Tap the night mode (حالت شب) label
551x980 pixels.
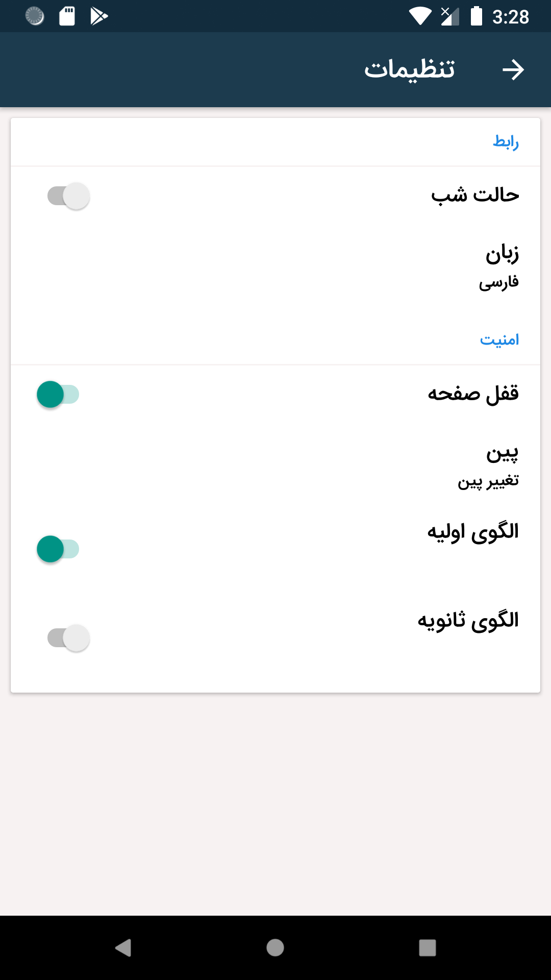click(475, 195)
